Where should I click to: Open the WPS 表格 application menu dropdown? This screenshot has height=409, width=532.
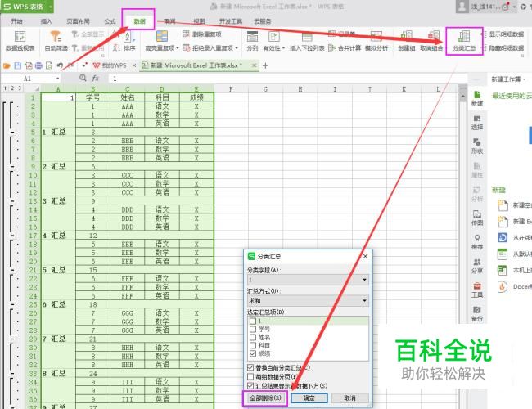coord(50,7)
